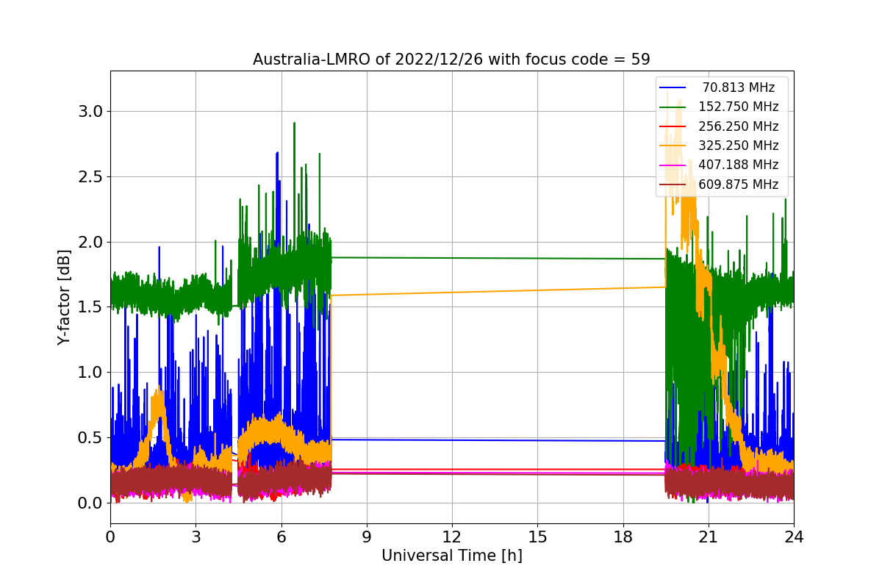
Task: Click the x-axis tick label '24'
Action: click(793, 537)
